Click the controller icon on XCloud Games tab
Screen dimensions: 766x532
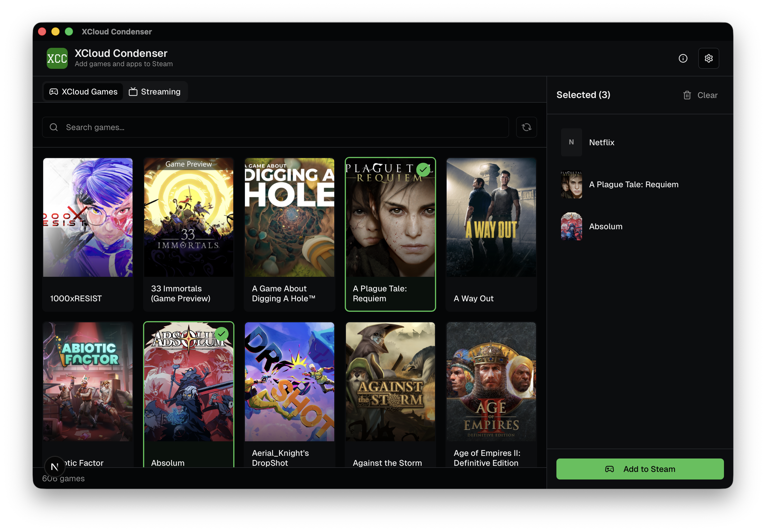point(54,92)
